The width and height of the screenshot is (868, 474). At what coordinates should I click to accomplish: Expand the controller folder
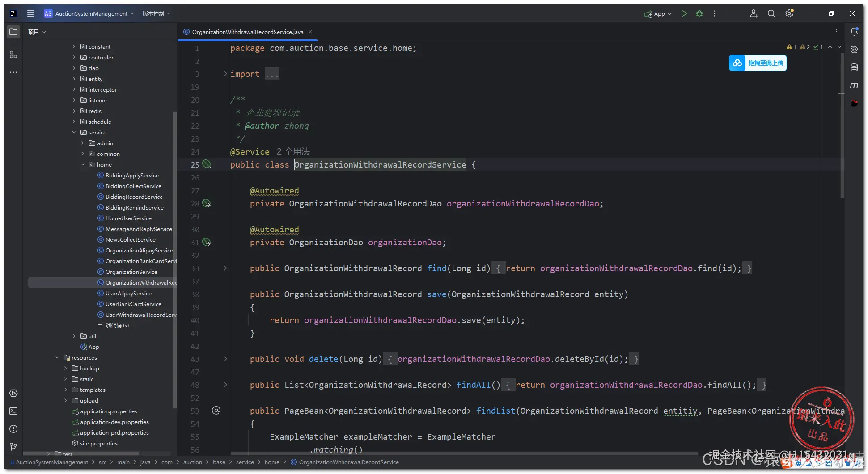(74, 57)
